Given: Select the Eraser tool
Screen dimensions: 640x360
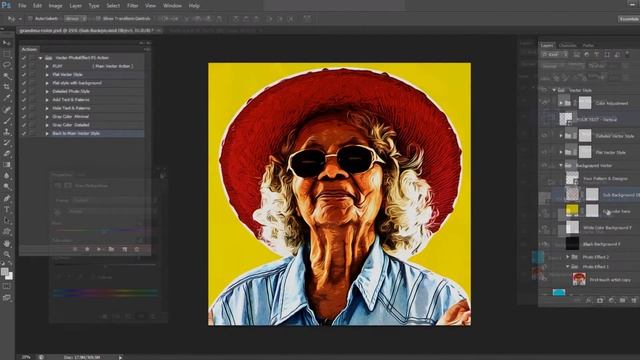Looking at the screenshot, I should click(x=7, y=153).
